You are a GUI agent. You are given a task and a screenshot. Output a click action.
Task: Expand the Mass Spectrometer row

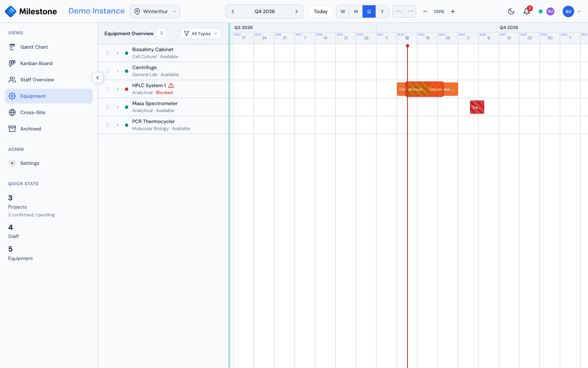point(118,107)
